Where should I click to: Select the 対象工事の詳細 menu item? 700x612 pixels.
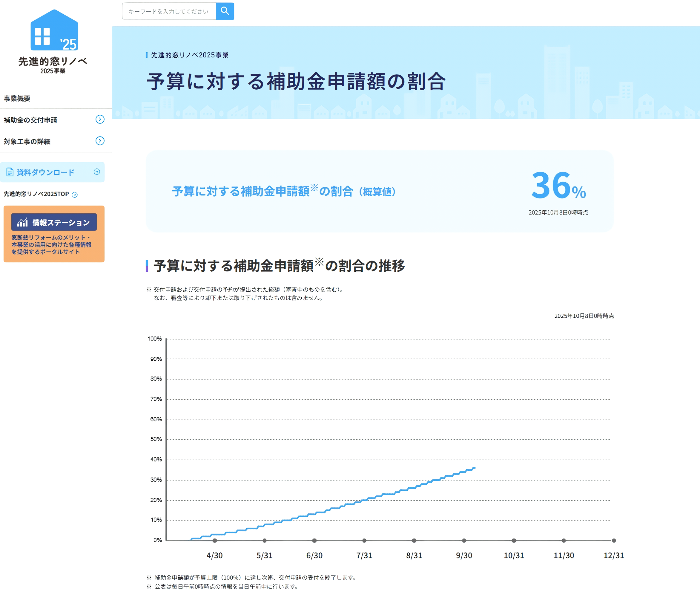[27, 141]
